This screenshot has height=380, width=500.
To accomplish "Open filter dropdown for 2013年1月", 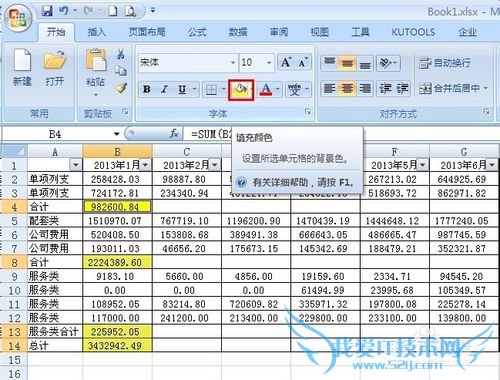I will [x=145, y=165].
